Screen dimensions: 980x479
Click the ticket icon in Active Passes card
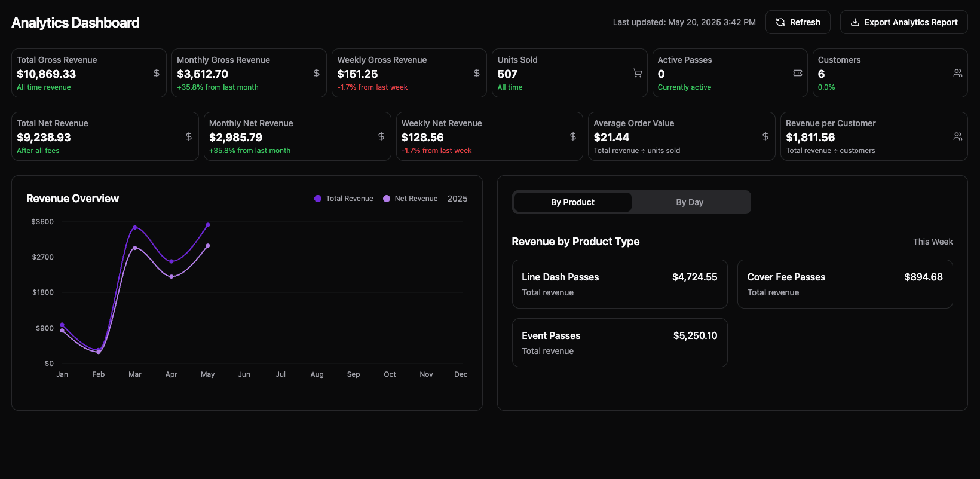click(798, 73)
